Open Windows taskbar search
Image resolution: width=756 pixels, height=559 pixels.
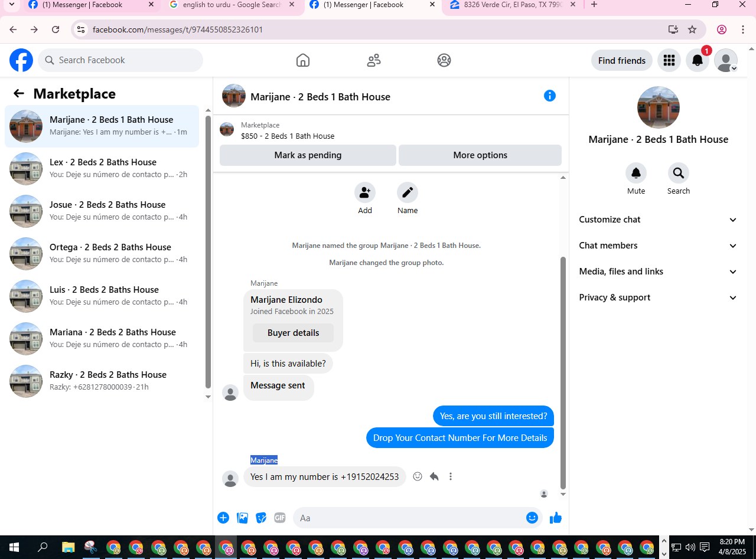point(43,547)
